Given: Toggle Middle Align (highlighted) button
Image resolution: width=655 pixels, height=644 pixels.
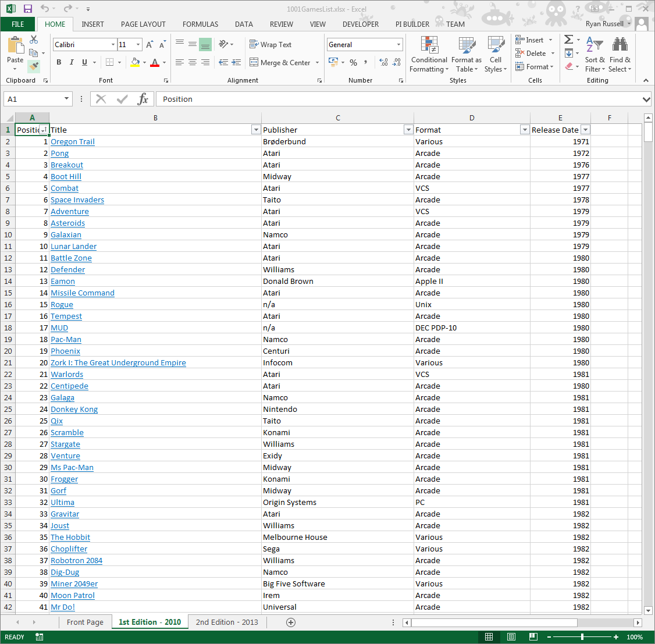Looking at the screenshot, I should (205, 44).
